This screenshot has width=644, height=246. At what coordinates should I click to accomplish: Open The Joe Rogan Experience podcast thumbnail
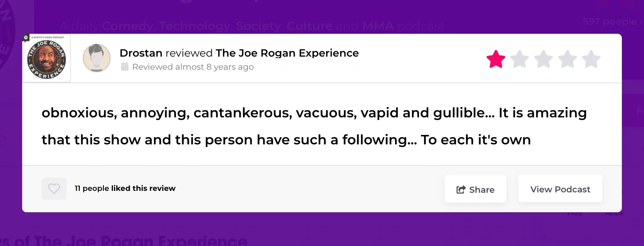(46, 58)
